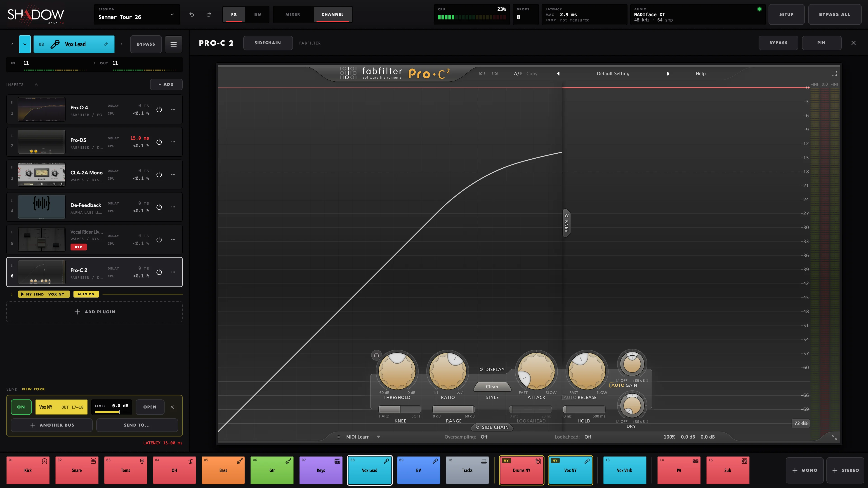Click the ANOTHER BUS button
868x488 pixels.
coord(52,425)
